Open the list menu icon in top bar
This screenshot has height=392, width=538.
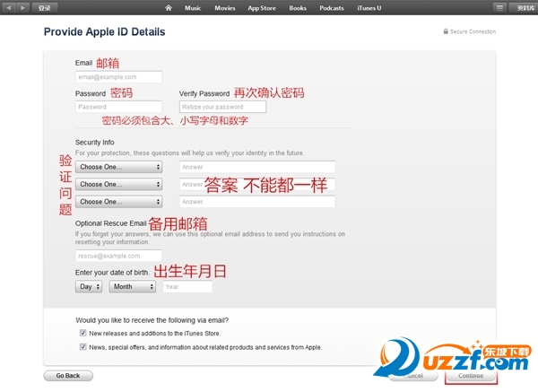click(x=499, y=7)
